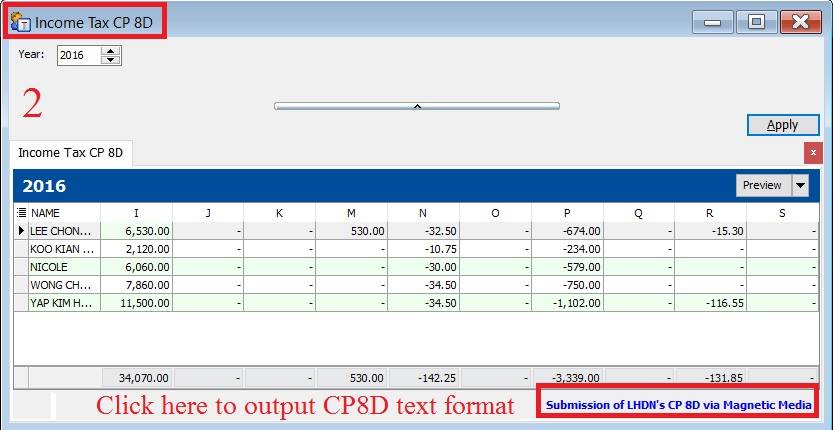Screen dimensions: 833x430
Task: Click the -3,339.00 footer total
Action: coord(567,378)
